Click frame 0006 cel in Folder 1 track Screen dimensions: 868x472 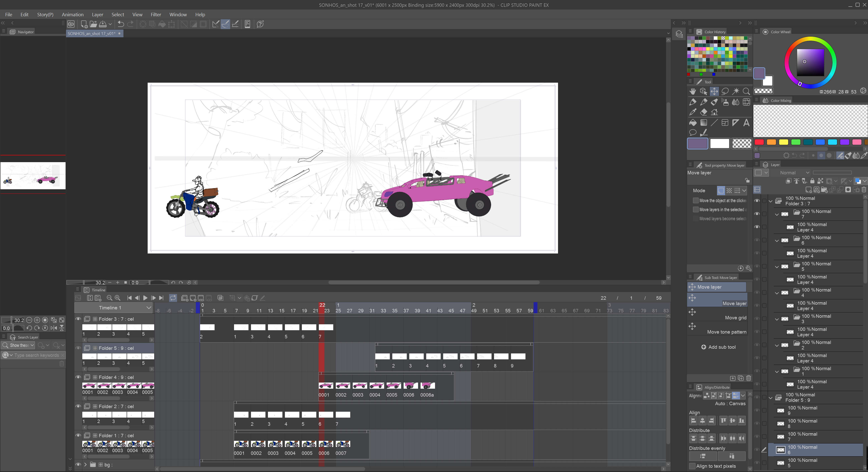point(326,444)
